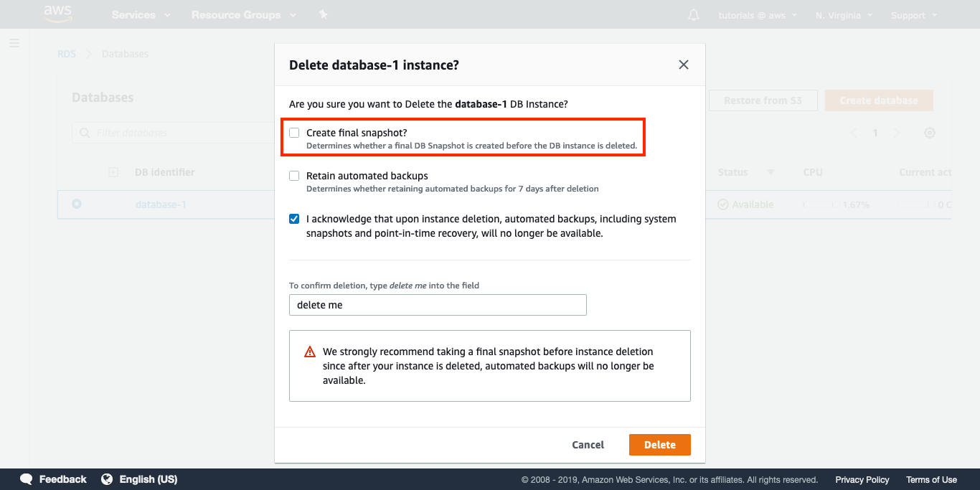Expand the Services dropdown
980x490 pixels.
tap(141, 15)
